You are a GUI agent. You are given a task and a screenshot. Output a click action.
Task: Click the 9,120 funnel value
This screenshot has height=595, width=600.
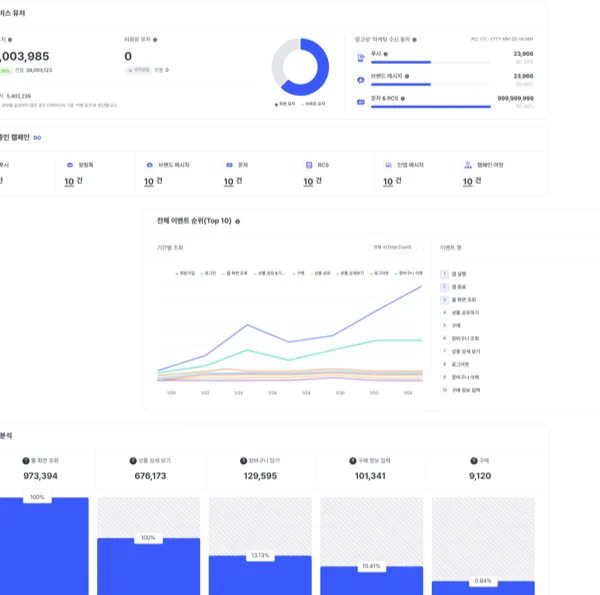pyautogui.click(x=480, y=476)
